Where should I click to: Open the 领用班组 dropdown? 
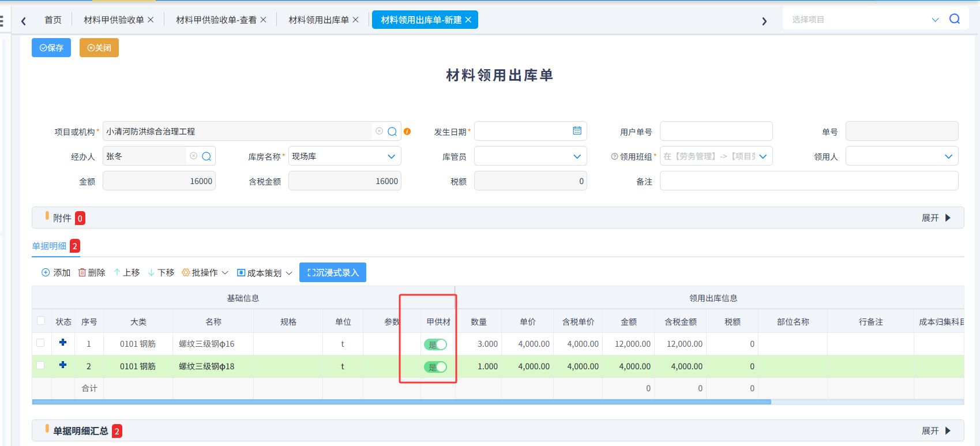[716, 156]
